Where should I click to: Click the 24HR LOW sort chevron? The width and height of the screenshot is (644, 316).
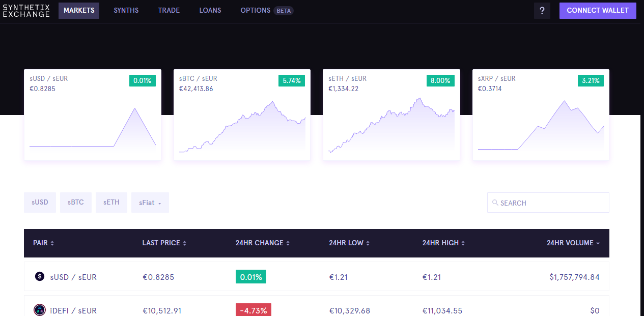(368, 243)
